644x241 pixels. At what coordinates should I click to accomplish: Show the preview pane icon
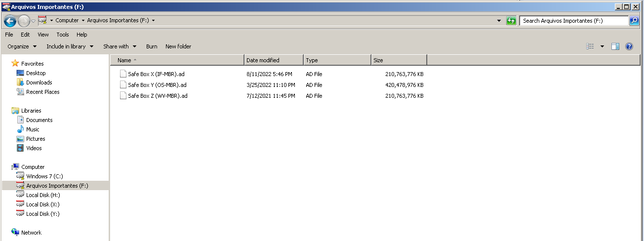(615, 46)
